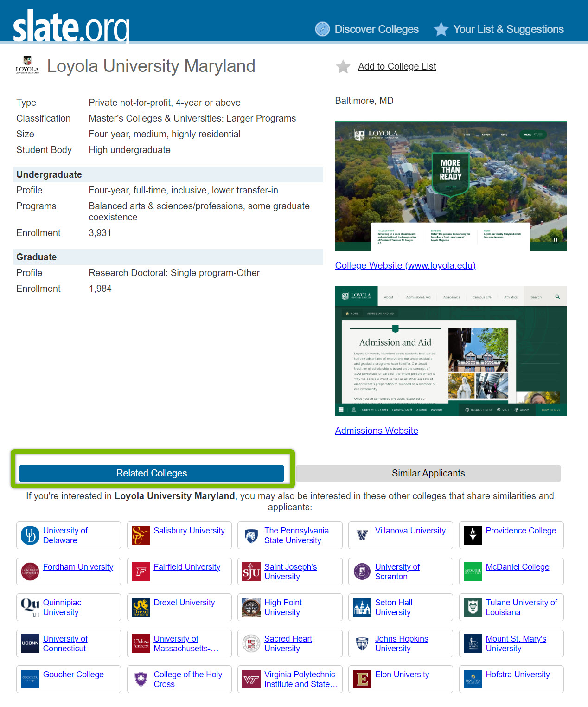Click the McDaniel College green logo

click(x=473, y=572)
